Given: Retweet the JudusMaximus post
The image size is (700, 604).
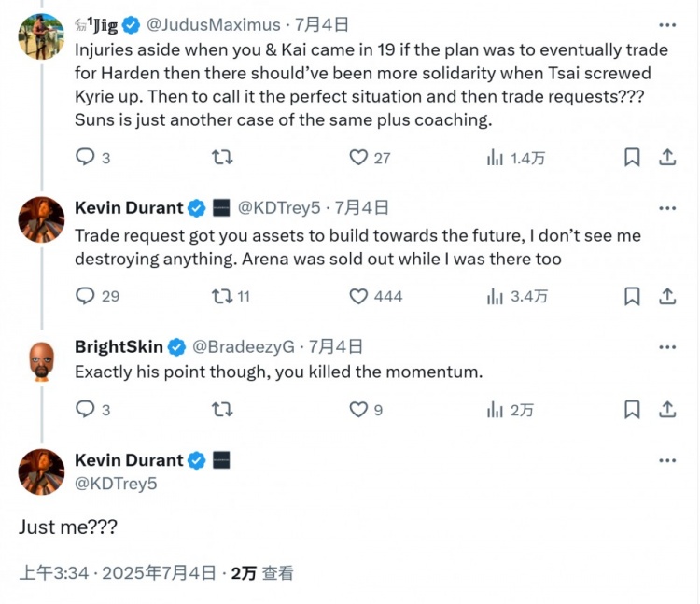Looking at the screenshot, I should click(222, 158).
